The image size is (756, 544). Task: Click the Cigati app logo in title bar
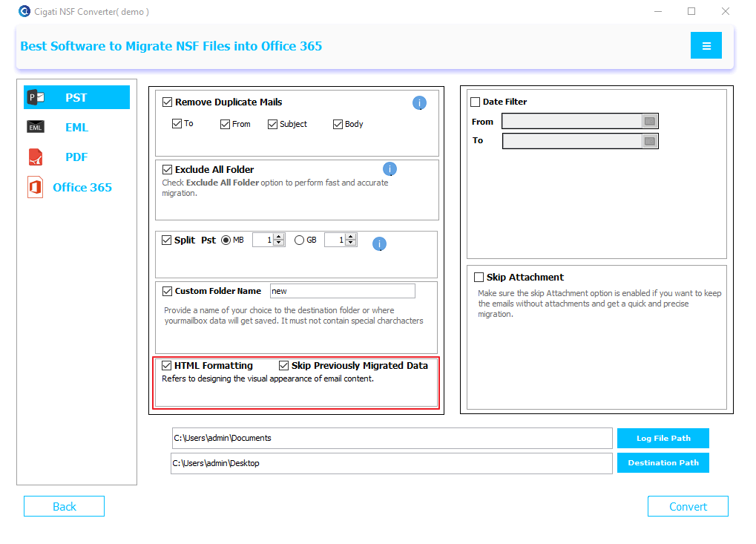click(24, 11)
